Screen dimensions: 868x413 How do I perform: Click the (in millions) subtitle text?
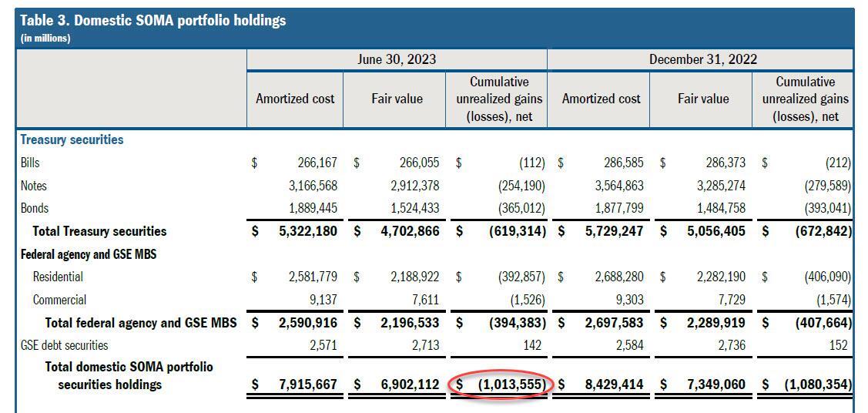click(45, 39)
